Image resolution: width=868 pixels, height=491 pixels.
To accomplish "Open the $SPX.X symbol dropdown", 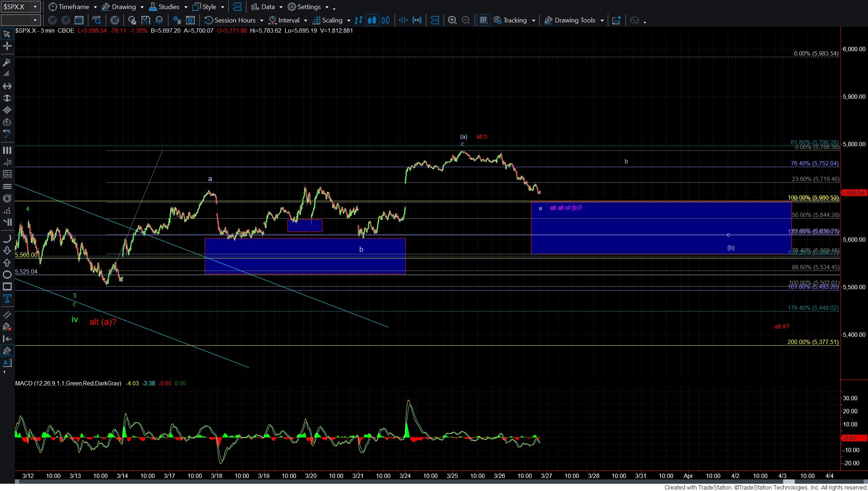I will (x=35, y=7).
